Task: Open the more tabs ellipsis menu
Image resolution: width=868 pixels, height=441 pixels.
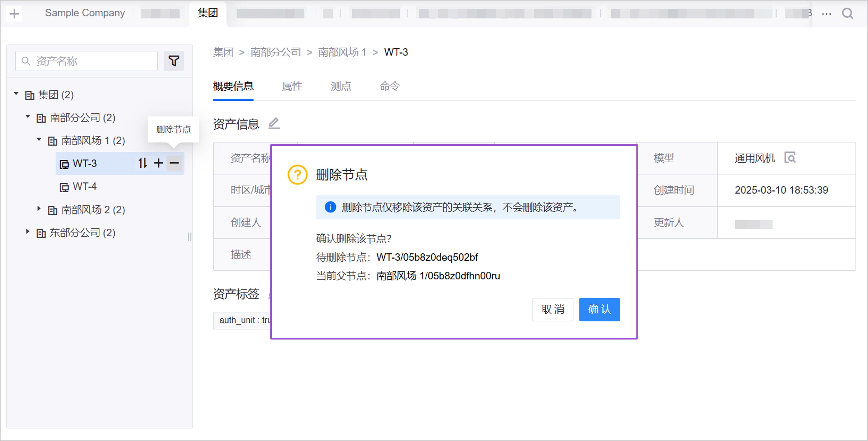Action: tap(826, 14)
